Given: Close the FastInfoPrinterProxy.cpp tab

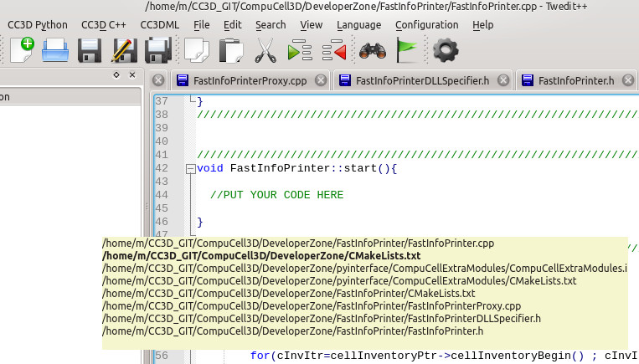Looking at the screenshot, I should [157, 81].
